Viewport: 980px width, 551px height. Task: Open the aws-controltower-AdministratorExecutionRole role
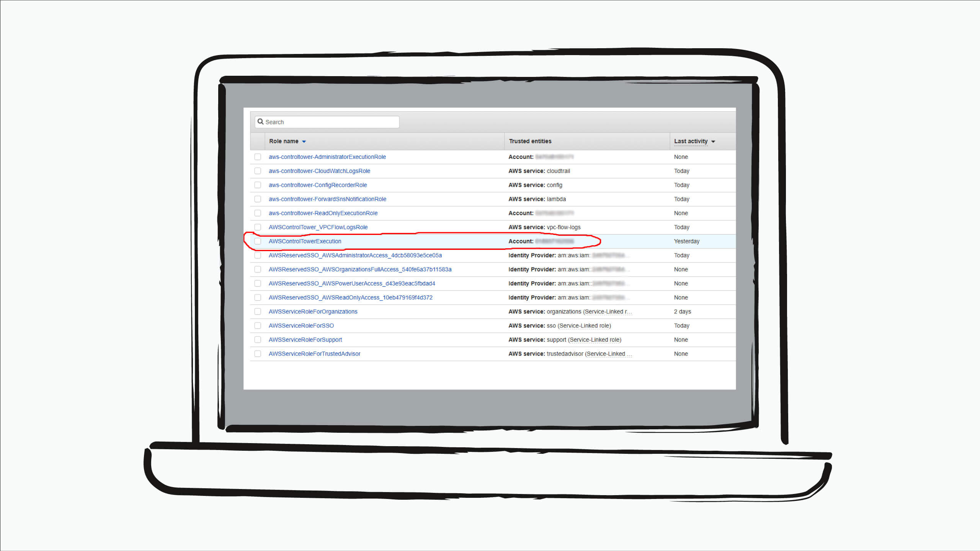click(327, 156)
